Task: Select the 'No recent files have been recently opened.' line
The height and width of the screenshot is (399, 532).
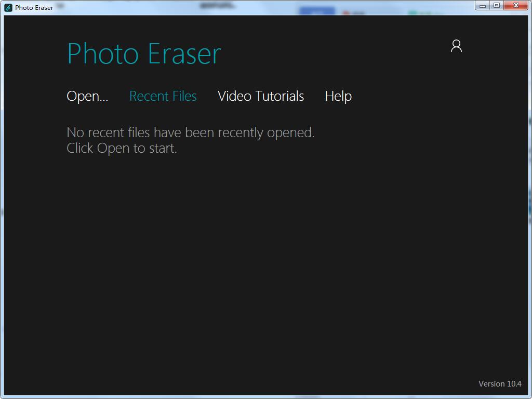Action: 190,132
